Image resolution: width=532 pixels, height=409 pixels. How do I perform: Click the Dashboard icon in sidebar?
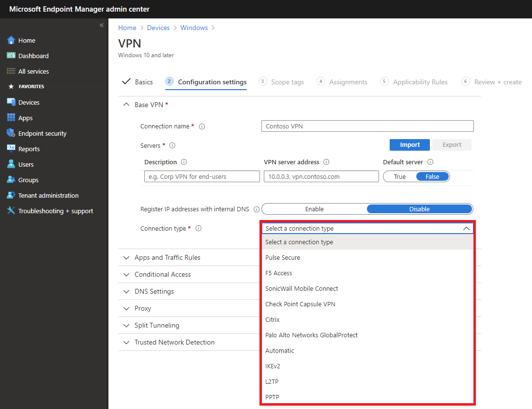coord(11,56)
